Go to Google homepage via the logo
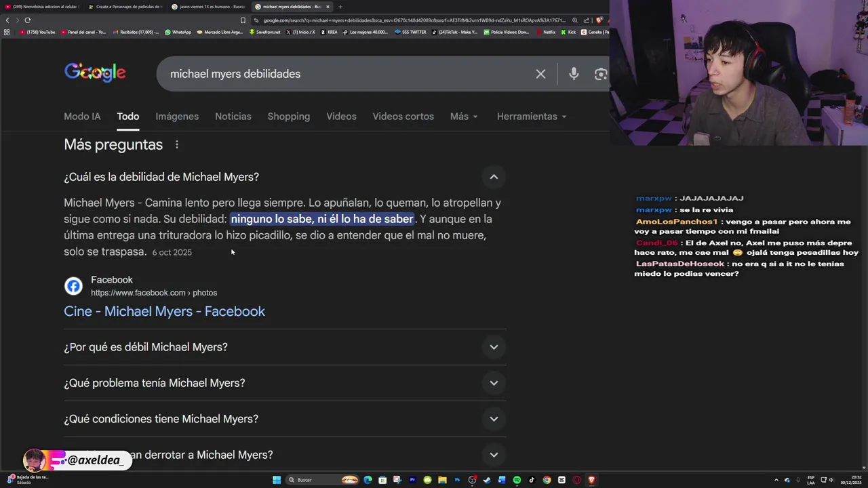 (x=95, y=73)
